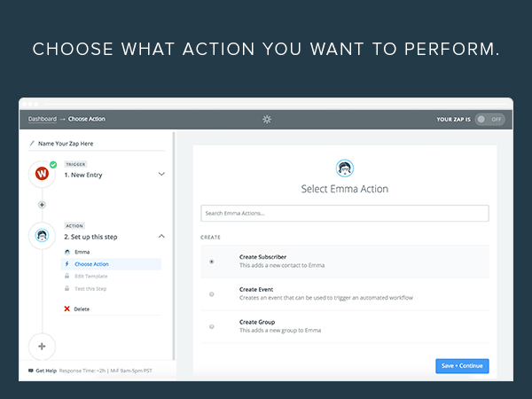Viewport: 532px width, 399px height.
Task: Expand the New Entry trigger chevron
Action: coord(161,174)
